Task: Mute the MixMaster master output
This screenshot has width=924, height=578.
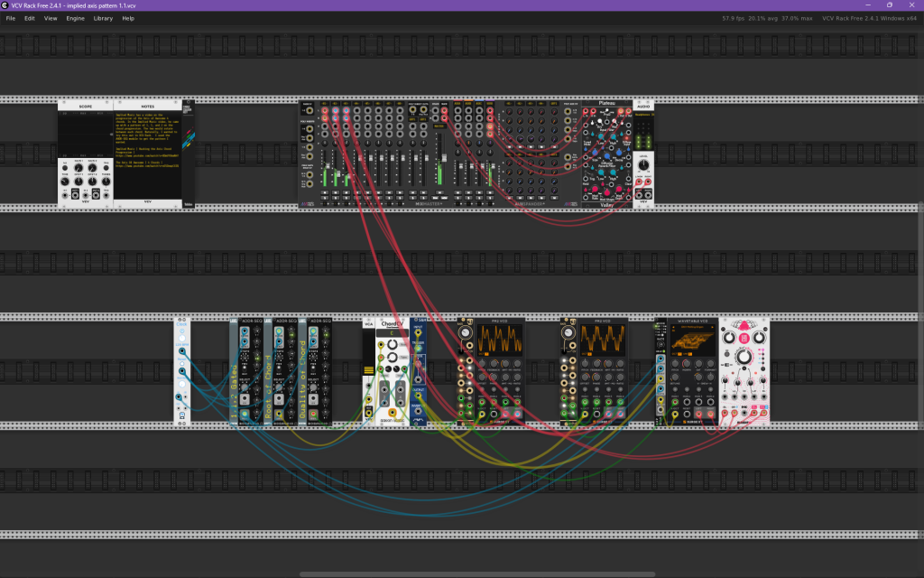Action: click(439, 192)
